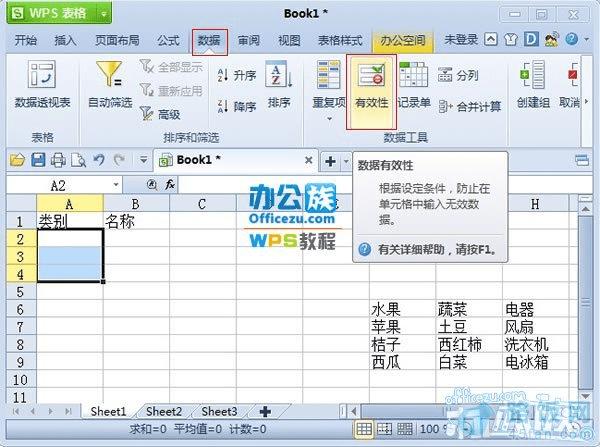This screenshot has width=600, height=447.
Task: Click the fx insert function icon
Action: [x=170, y=185]
